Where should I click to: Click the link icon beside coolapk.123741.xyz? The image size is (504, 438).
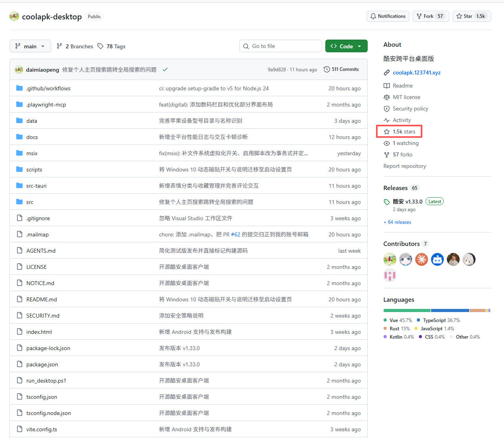(387, 72)
